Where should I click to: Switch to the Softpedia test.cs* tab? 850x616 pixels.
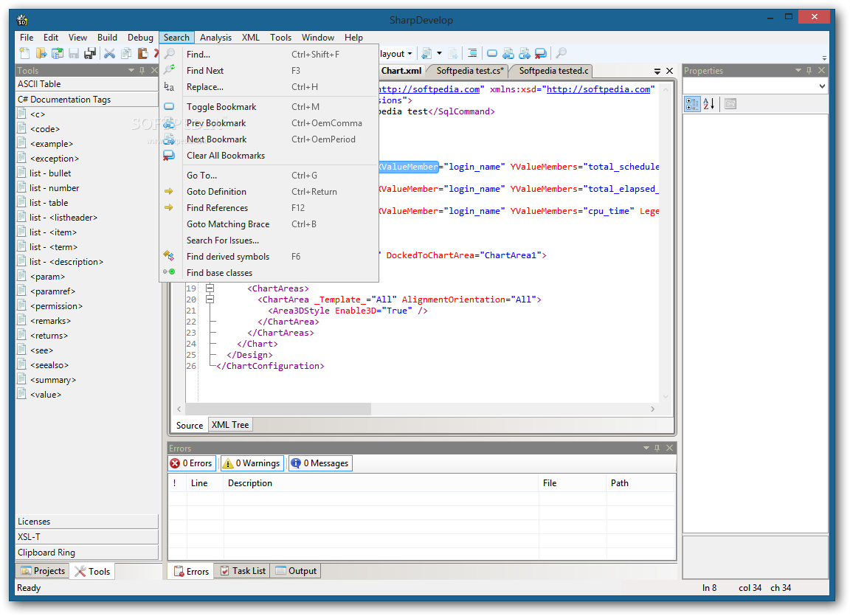pyautogui.click(x=469, y=71)
